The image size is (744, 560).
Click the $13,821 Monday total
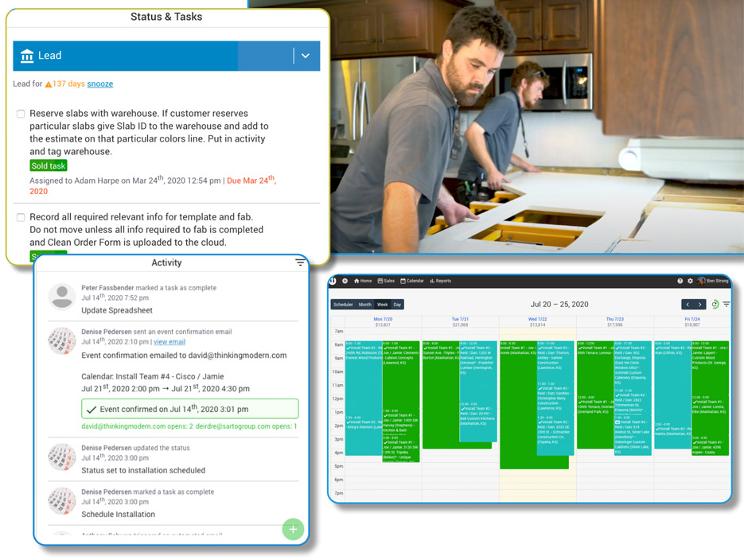(x=383, y=325)
